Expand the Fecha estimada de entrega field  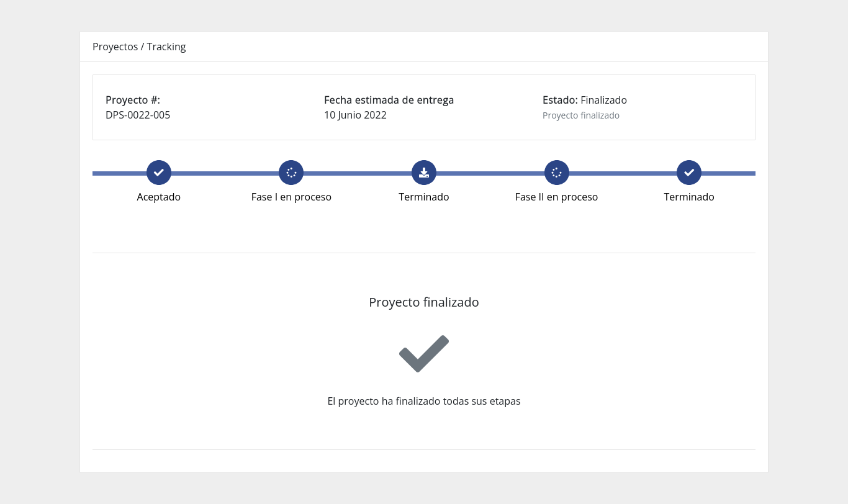(x=389, y=100)
